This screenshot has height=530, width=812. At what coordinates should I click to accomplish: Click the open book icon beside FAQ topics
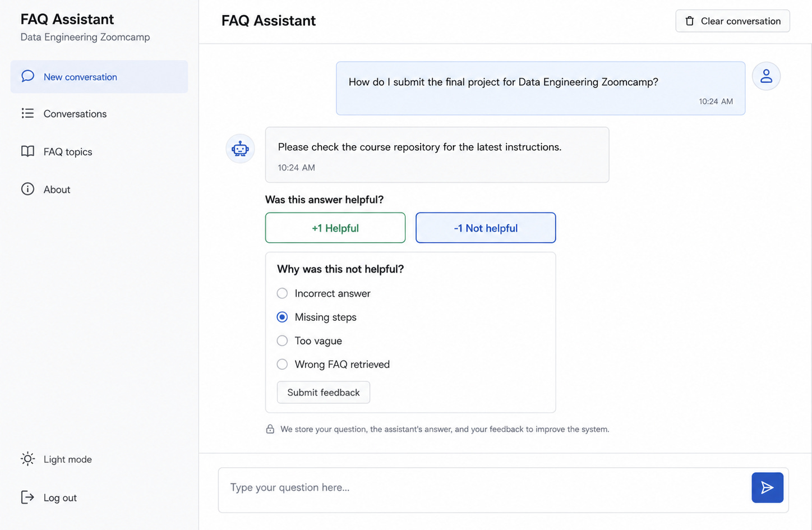[27, 151]
